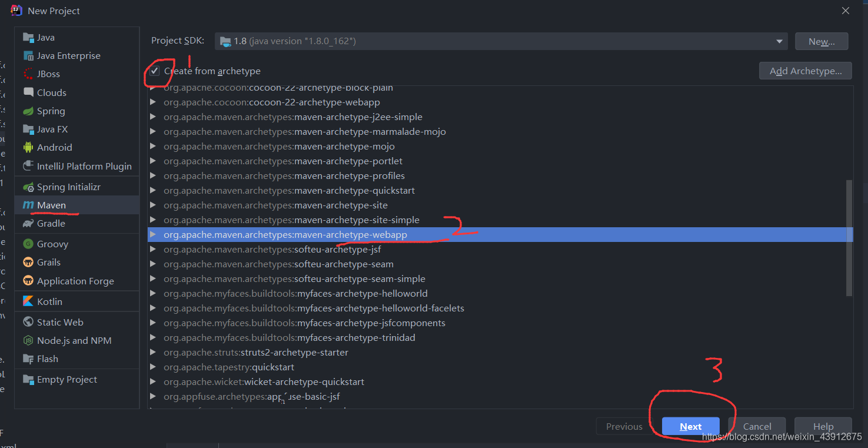Click the New... SDK button
The image size is (868, 448).
822,41
